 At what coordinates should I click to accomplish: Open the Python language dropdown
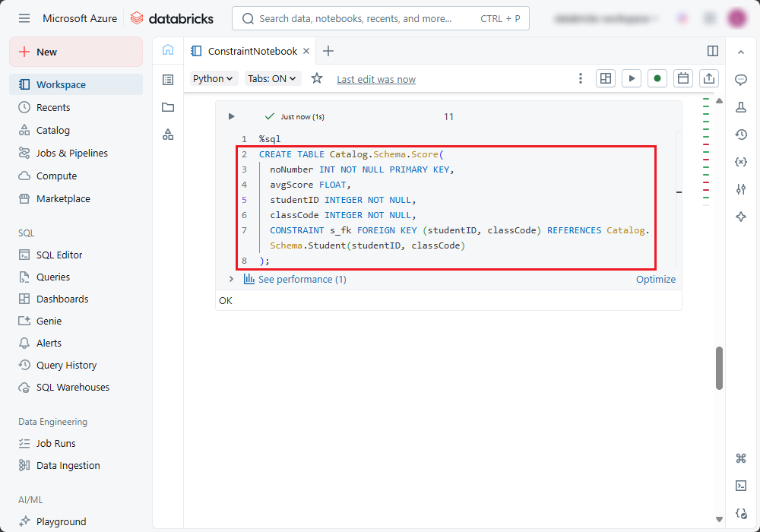(213, 78)
